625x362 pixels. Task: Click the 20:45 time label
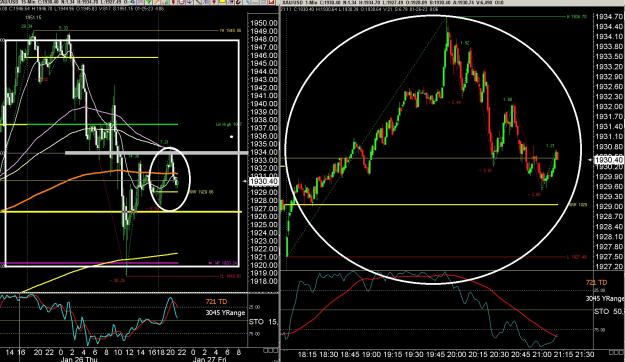click(521, 354)
